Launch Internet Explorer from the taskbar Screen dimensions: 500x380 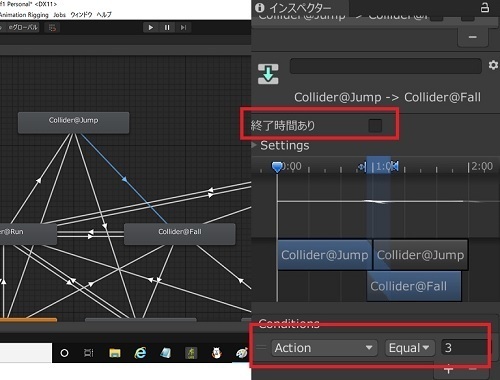tap(140, 353)
